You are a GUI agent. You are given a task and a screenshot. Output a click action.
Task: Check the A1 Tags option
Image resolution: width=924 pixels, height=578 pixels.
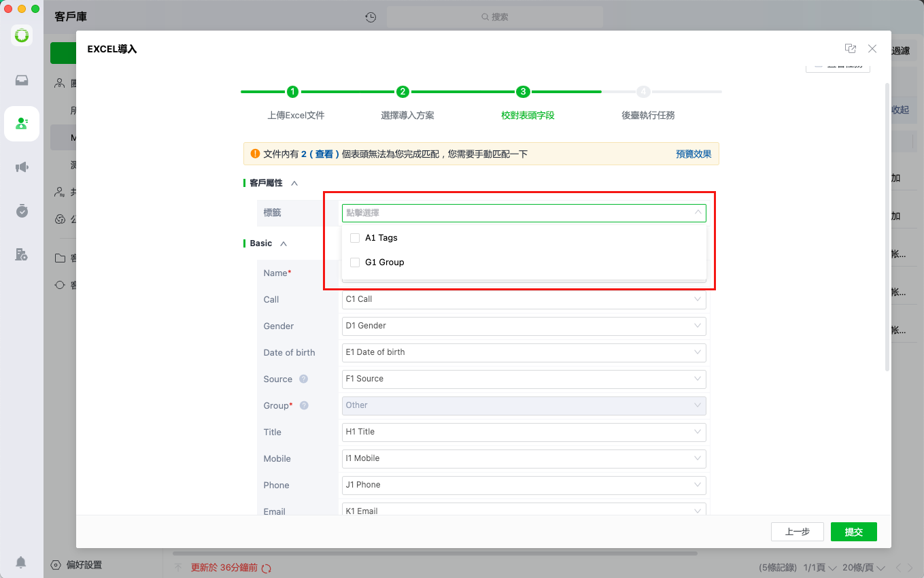click(x=355, y=238)
